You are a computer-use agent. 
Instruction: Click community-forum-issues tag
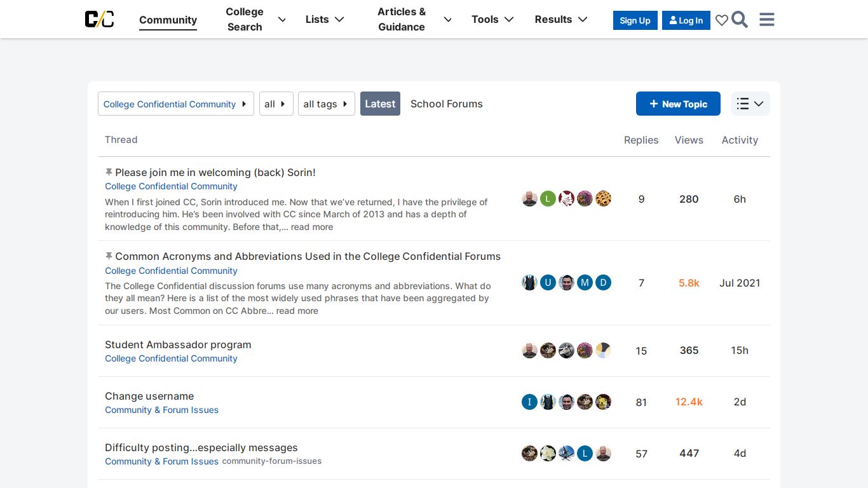click(x=272, y=461)
